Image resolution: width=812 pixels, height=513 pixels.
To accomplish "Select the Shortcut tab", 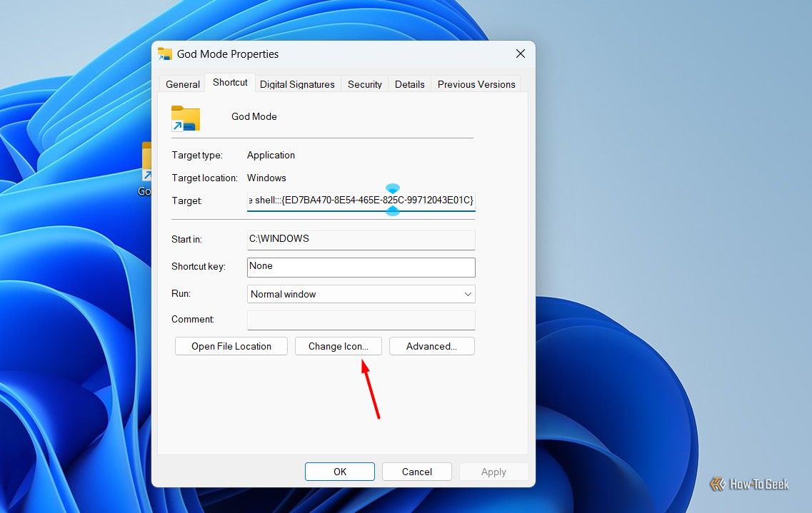I will pos(230,83).
